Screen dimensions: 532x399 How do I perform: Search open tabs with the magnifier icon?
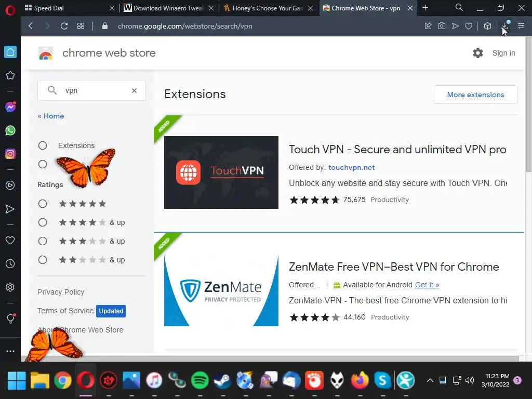(459, 7)
